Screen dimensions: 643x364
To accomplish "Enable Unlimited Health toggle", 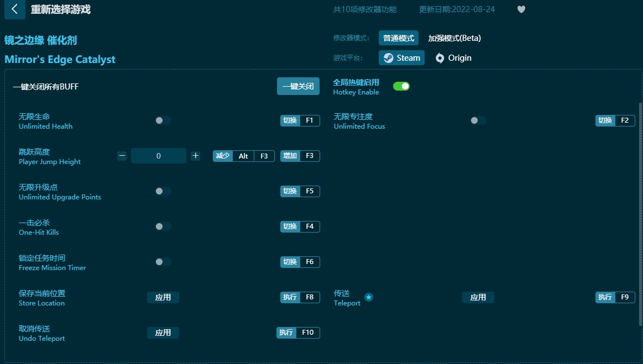I will point(163,120).
